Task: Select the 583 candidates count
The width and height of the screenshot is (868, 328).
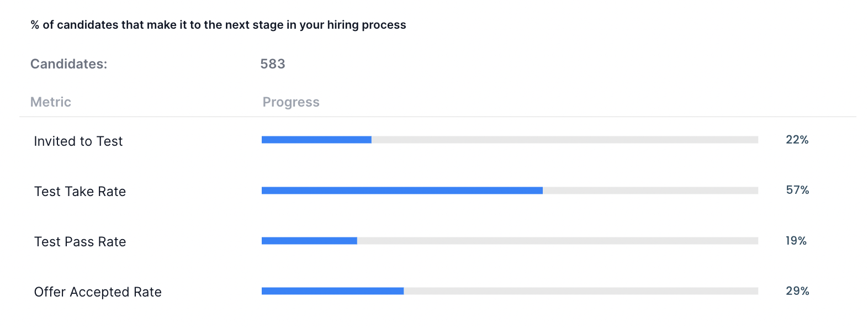Action: point(273,64)
